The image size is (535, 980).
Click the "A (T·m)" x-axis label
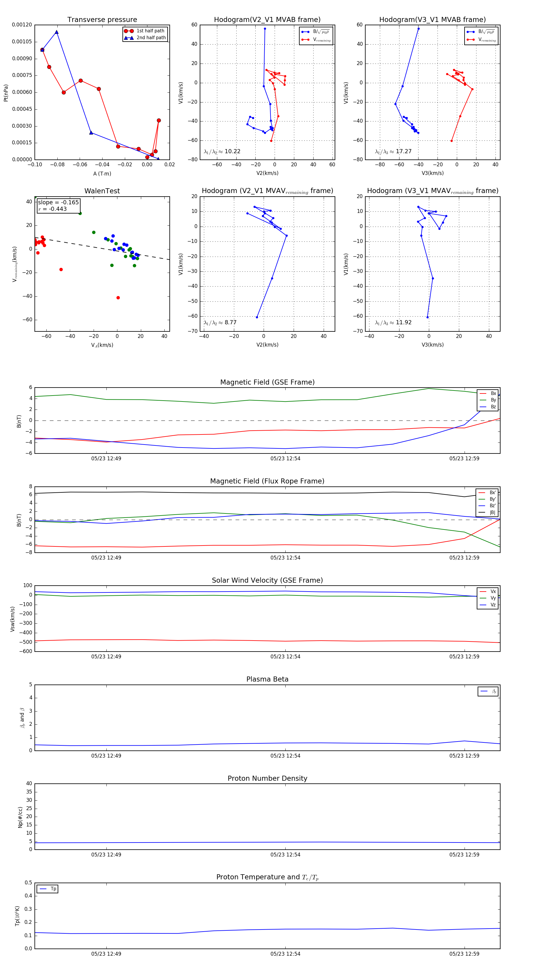pyautogui.click(x=102, y=174)
